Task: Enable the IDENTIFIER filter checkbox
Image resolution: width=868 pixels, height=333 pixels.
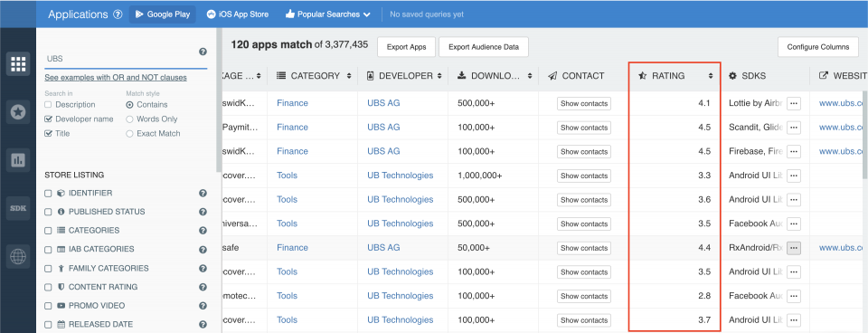Action: 48,194
